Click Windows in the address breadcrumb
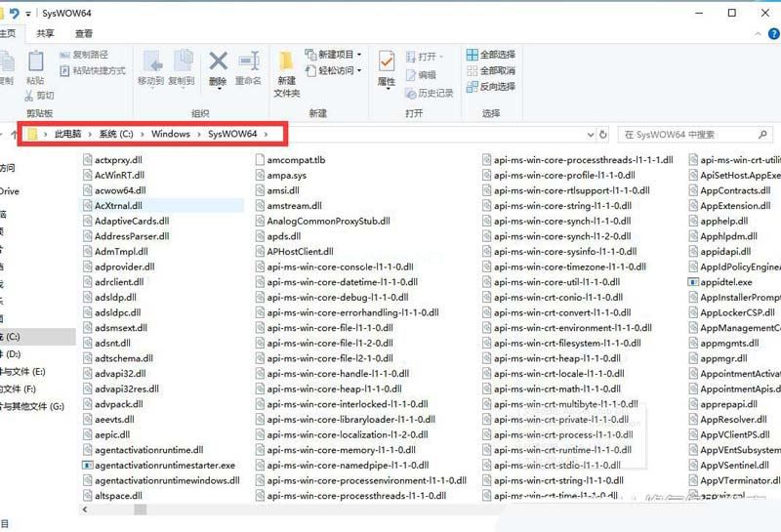The height and width of the screenshot is (532, 781). (171, 134)
